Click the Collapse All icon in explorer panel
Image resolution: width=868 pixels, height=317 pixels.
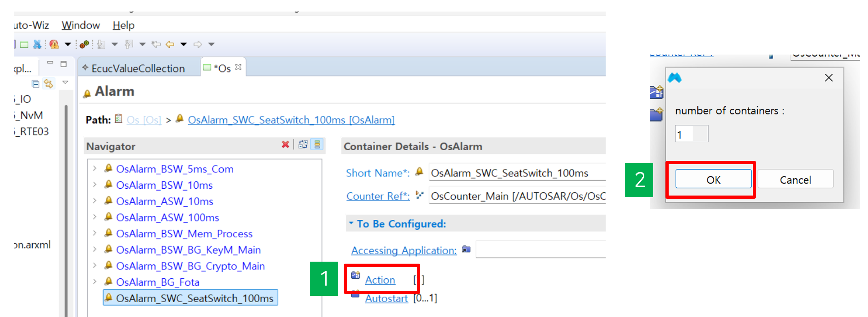click(x=35, y=84)
